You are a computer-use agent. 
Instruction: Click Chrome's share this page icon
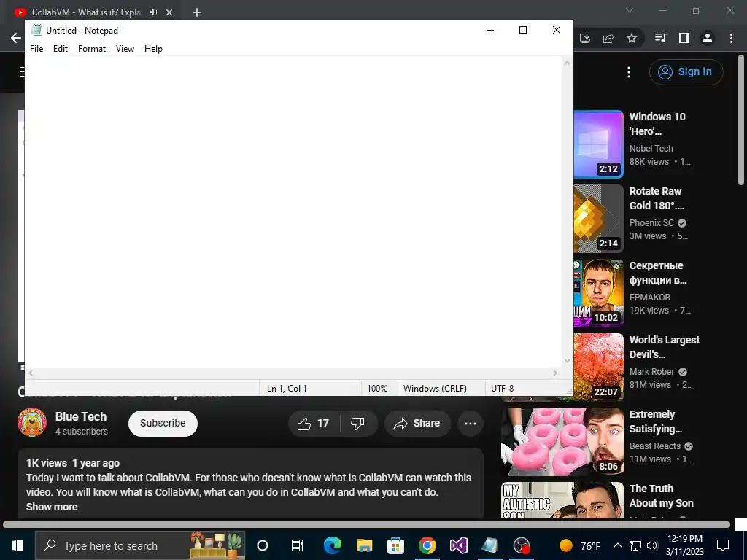tap(608, 38)
